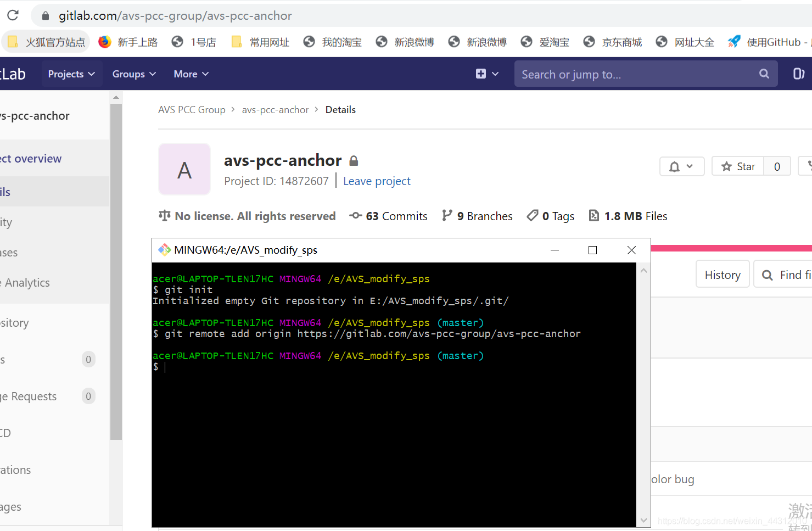Click terminal scrollbar up arrow
The width and height of the screenshot is (812, 531).
pos(643,270)
